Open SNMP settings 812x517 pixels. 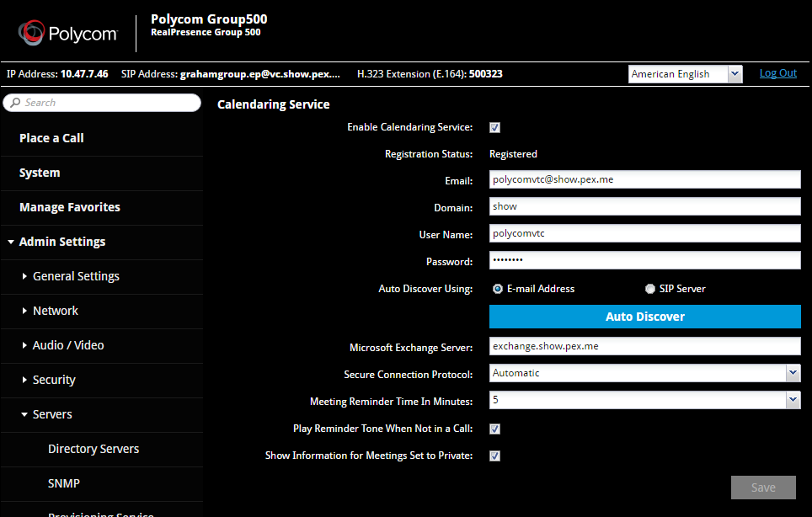64,483
